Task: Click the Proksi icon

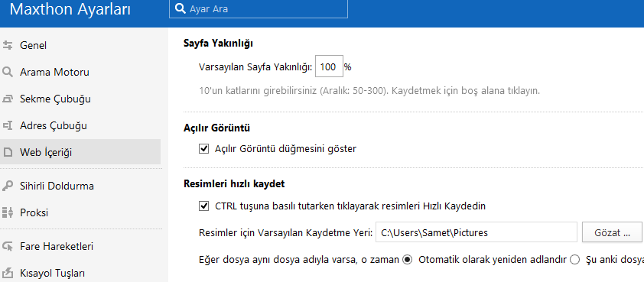Action: point(8,212)
